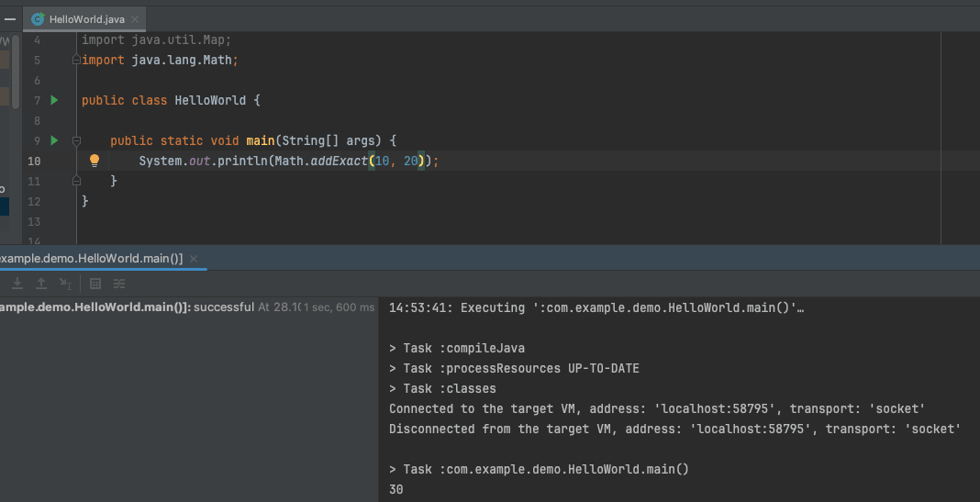Screen dimensions: 980x502
Task: Click '> Task :compileJava' console line
Action: [457, 348]
